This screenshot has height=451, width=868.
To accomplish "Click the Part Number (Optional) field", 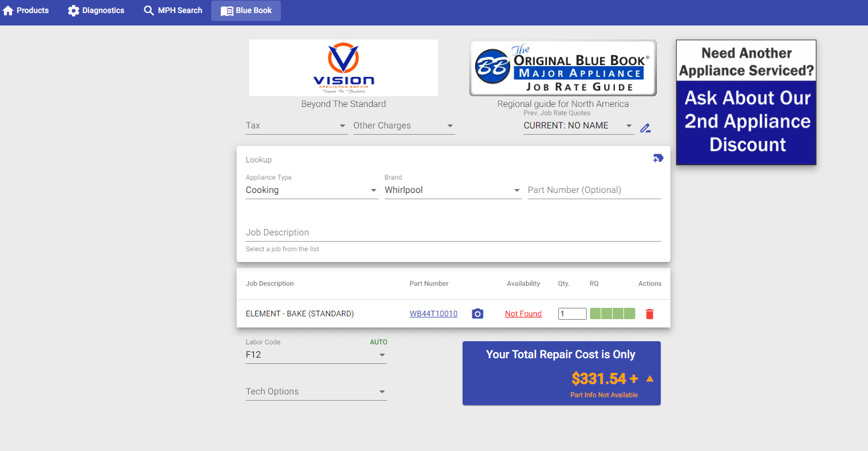I will click(594, 190).
